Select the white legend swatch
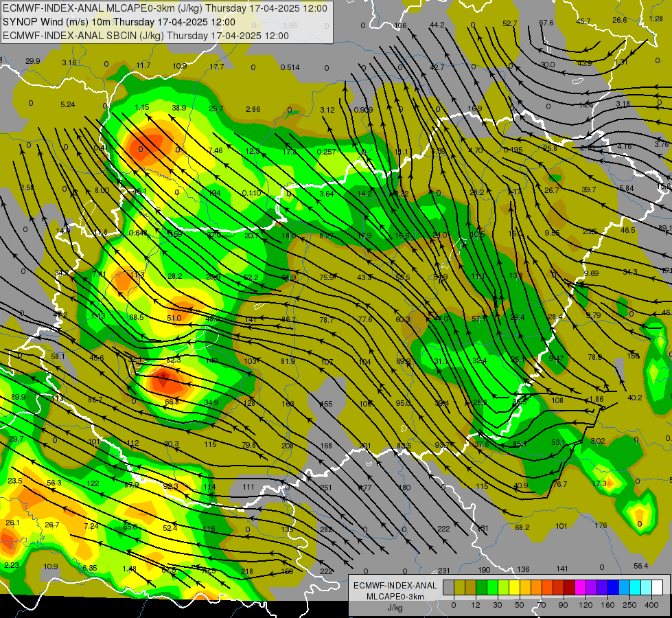The width and height of the screenshot is (672, 618). (x=657, y=588)
